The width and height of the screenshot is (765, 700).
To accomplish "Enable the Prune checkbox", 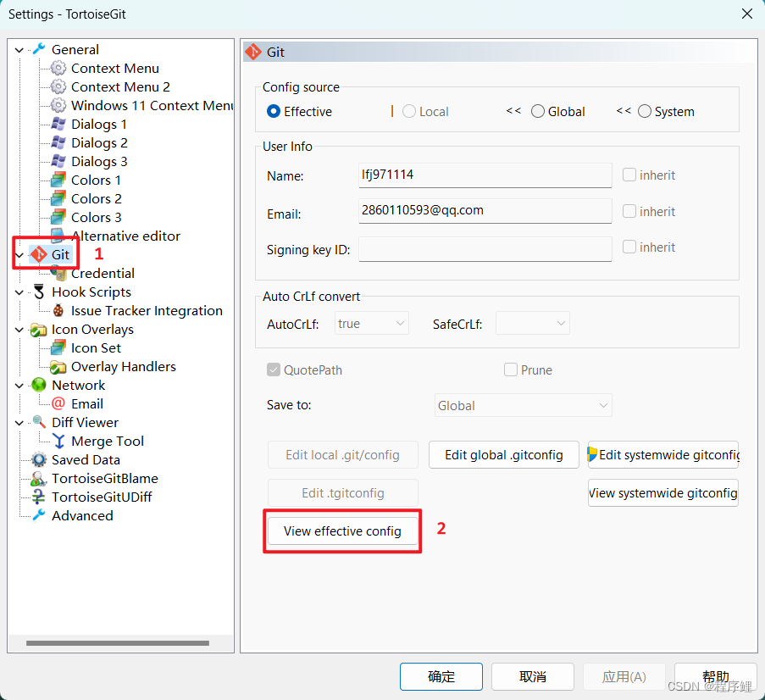I will [x=511, y=369].
